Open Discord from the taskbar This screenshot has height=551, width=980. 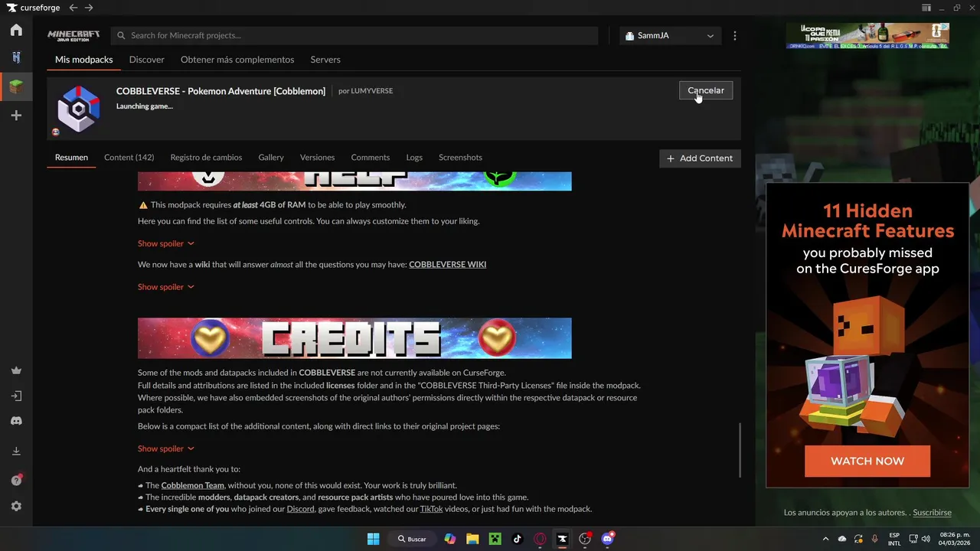pos(608,539)
